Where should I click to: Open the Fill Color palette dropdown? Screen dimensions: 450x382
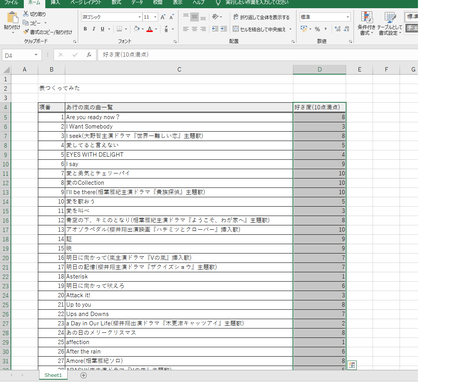pos(143,29)
